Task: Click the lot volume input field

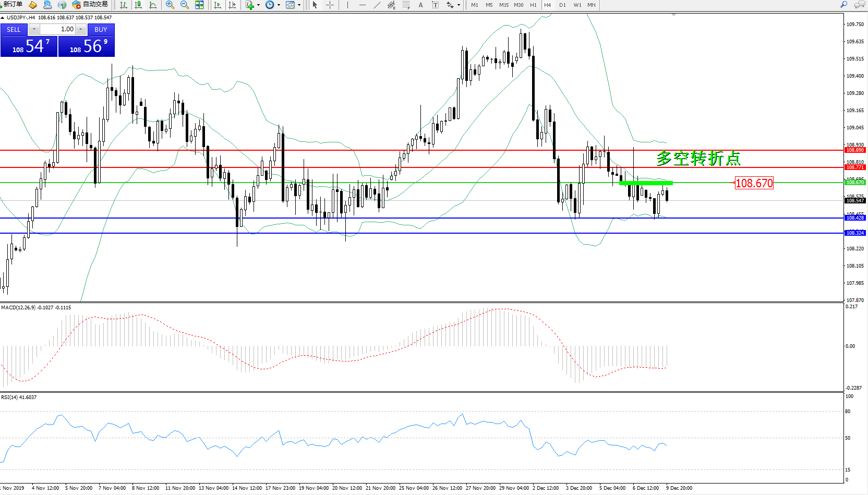Action: 58,29
